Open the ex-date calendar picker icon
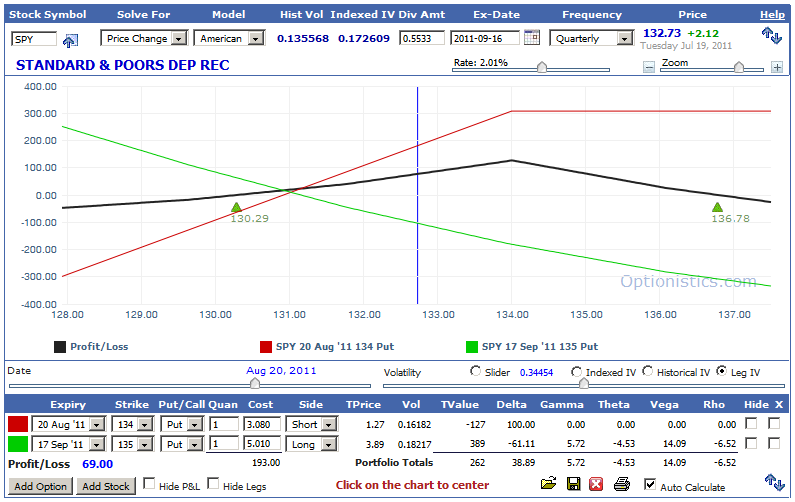This screenshot has width=795, height=502. click(x=531, y=38)
